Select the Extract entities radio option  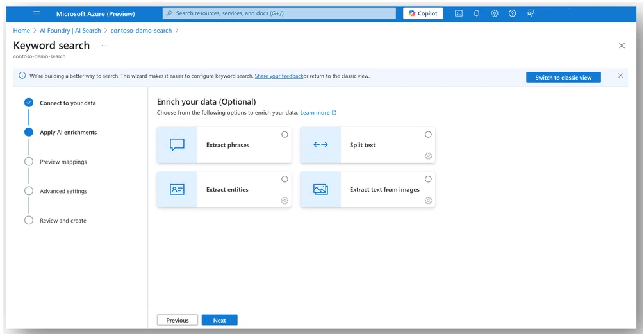coord(285,179)
